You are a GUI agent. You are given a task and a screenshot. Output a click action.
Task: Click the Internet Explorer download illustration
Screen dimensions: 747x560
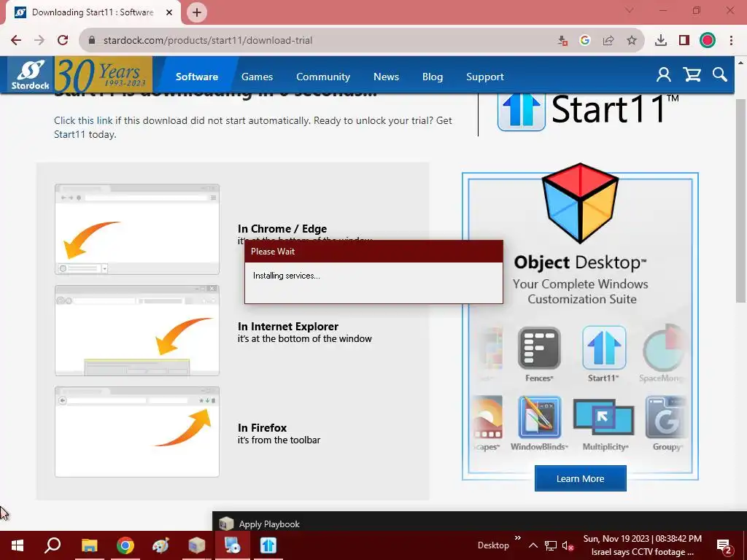tap(137, 330)
